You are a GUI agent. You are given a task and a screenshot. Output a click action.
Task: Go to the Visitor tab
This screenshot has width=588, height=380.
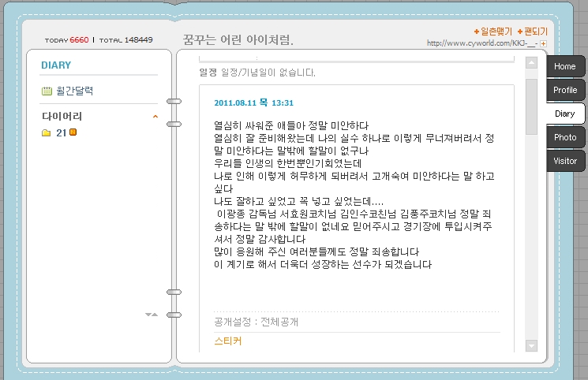pyautogui.click(x=565, y=161)
